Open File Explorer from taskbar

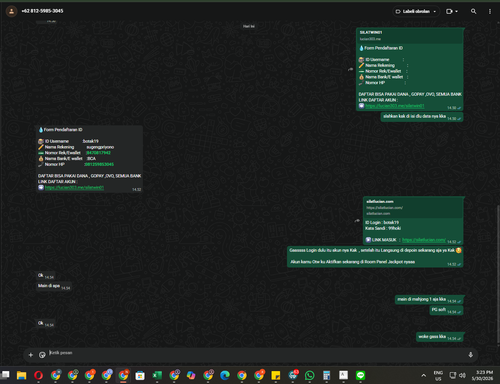tap(22, 376)
